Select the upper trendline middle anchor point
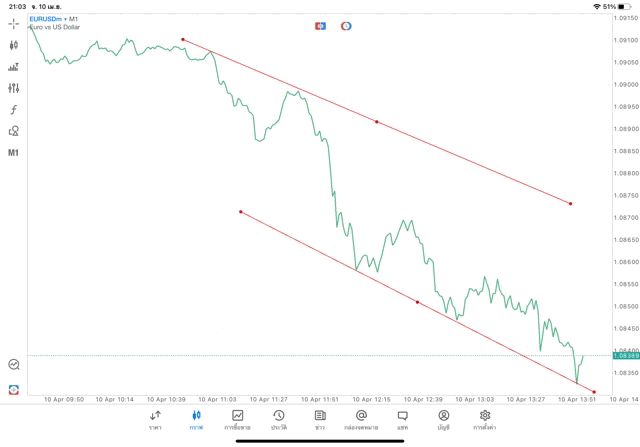 point(376,122)
